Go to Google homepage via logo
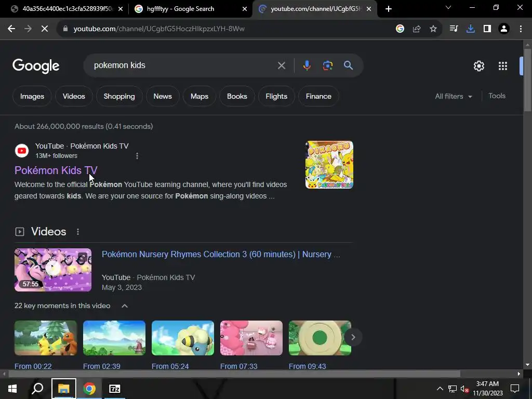This screenshot has width=532, height=399. pos(36,66)
